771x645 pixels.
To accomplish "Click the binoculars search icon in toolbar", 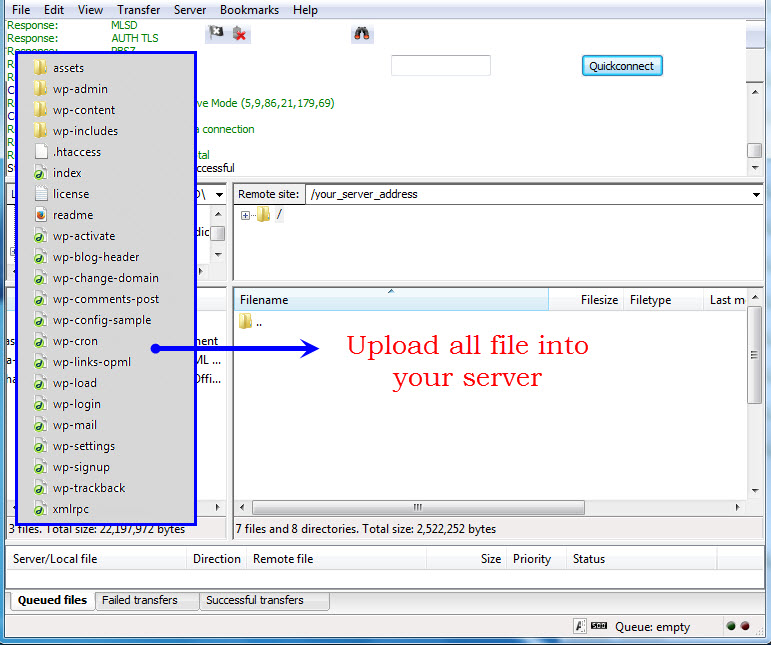I will point(362,34).
